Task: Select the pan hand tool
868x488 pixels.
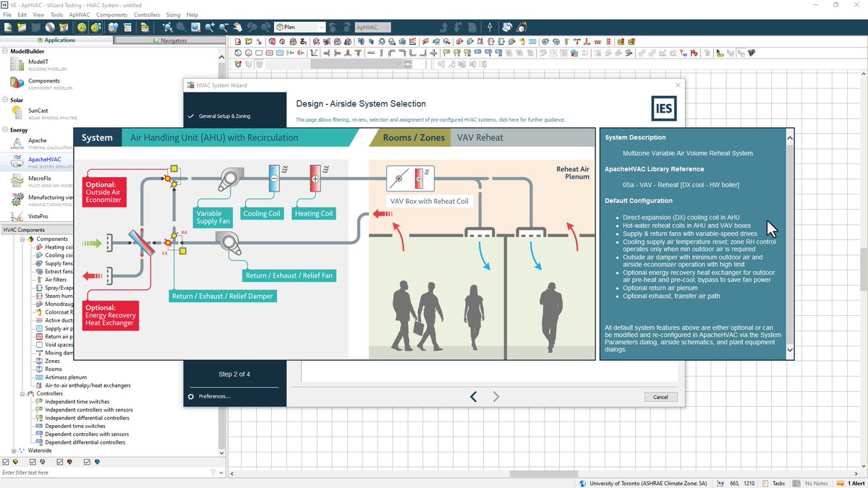Action: tap(237, 27)
